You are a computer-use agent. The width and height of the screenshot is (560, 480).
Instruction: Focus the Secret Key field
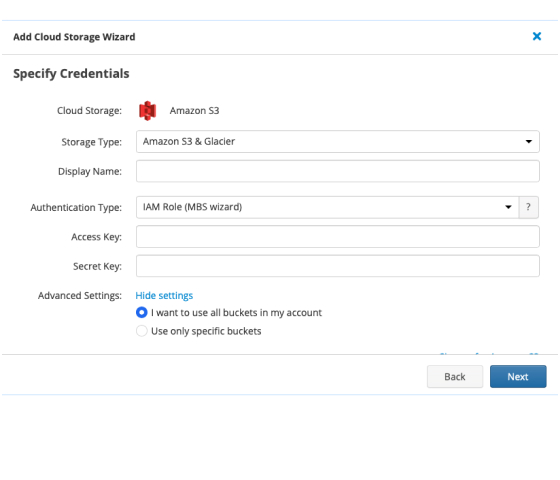click(x=338, y=266)
